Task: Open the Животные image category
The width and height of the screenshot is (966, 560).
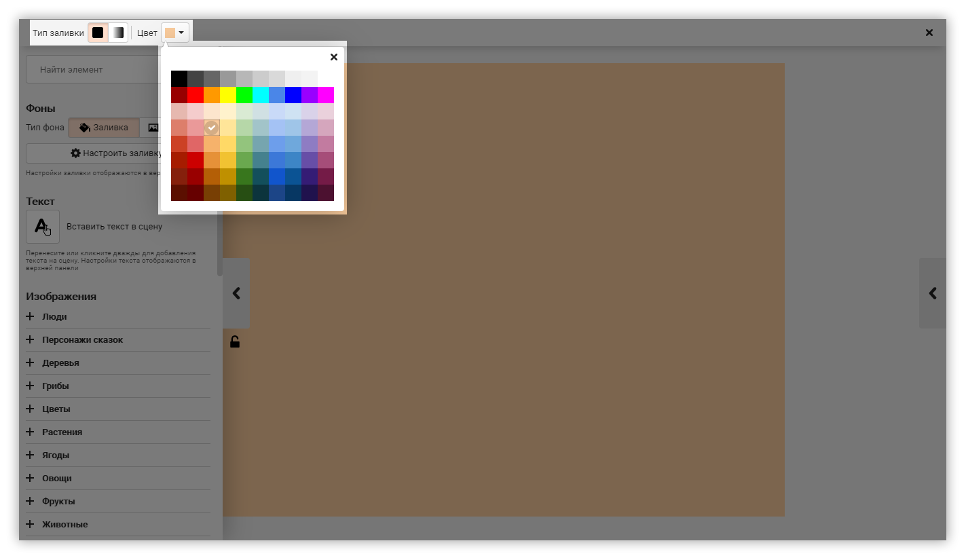Action: click(x=64, y=524)
